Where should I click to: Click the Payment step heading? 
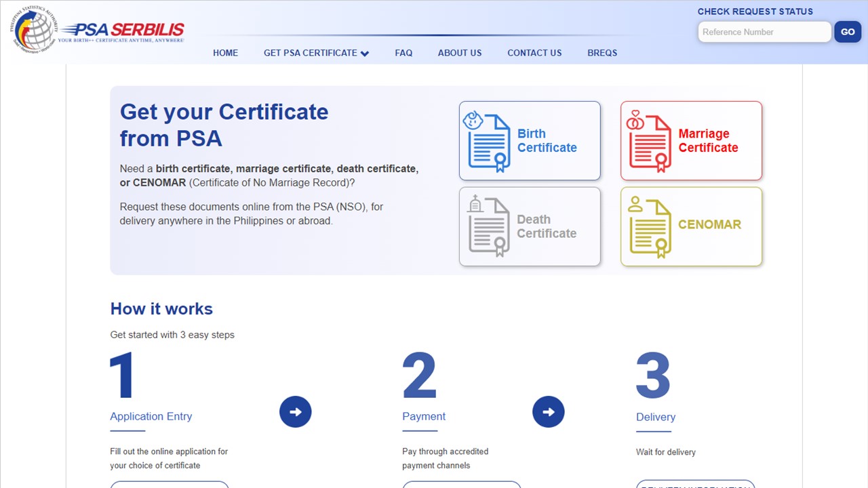(424, 416)
